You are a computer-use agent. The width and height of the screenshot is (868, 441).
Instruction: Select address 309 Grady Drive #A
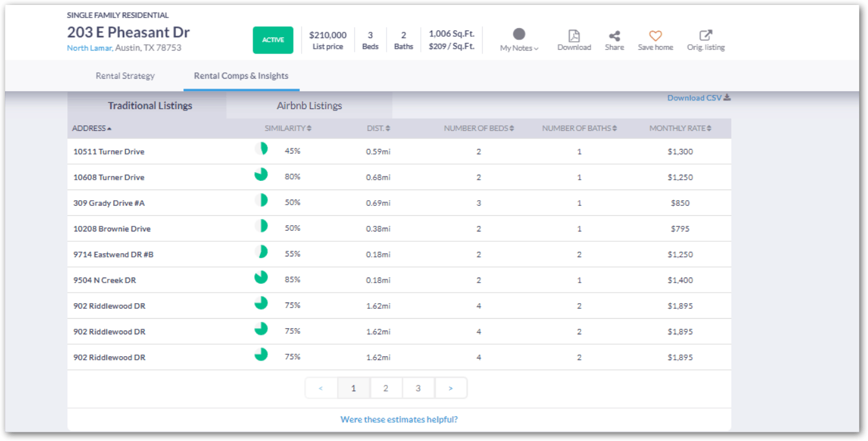pyautogui.click(x=109, y=203)
